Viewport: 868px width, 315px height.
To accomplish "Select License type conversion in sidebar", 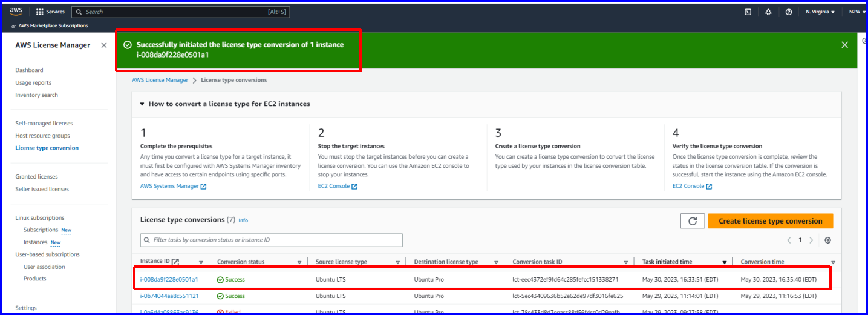I will click(47, 148).
